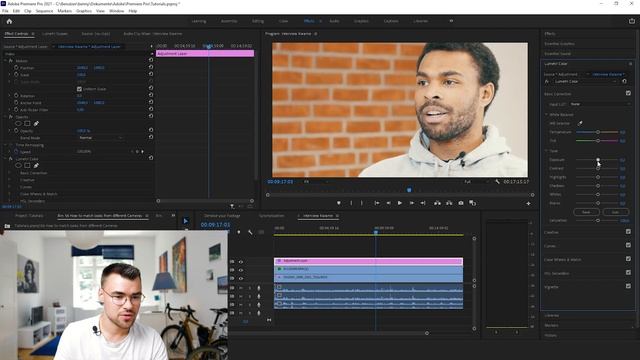The height and width of the screenshot is (360, 640).
Task: Create 4-point polygon mask for Lumetri Color
Action: tap(27, 165)
